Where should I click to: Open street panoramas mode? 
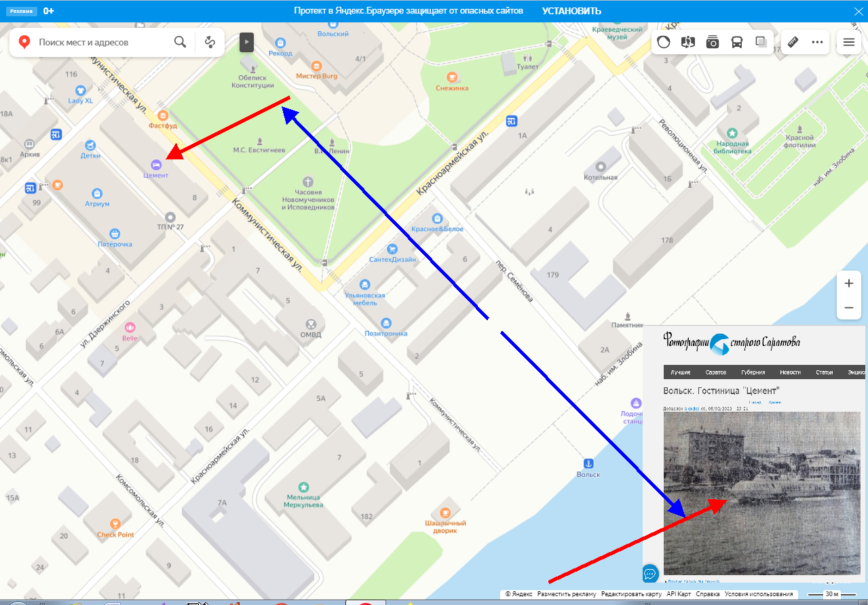(x=688, y=42)
